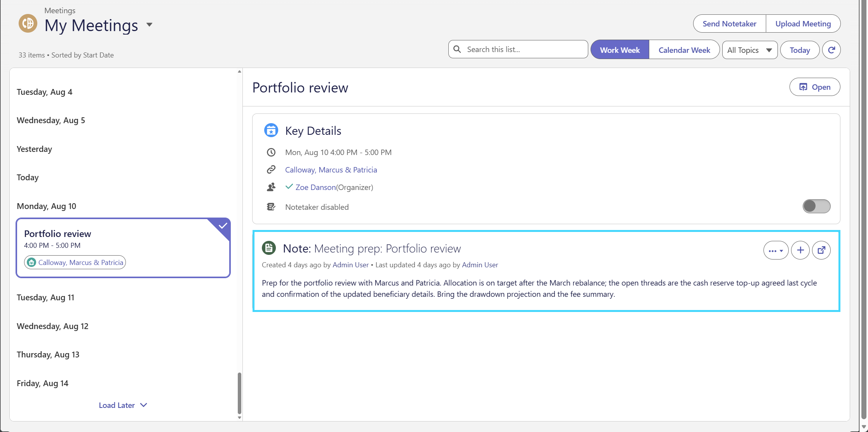Viewport: 868px width, 432px height.
Task: Click in the Search this list field
Action: pos(518,49)
